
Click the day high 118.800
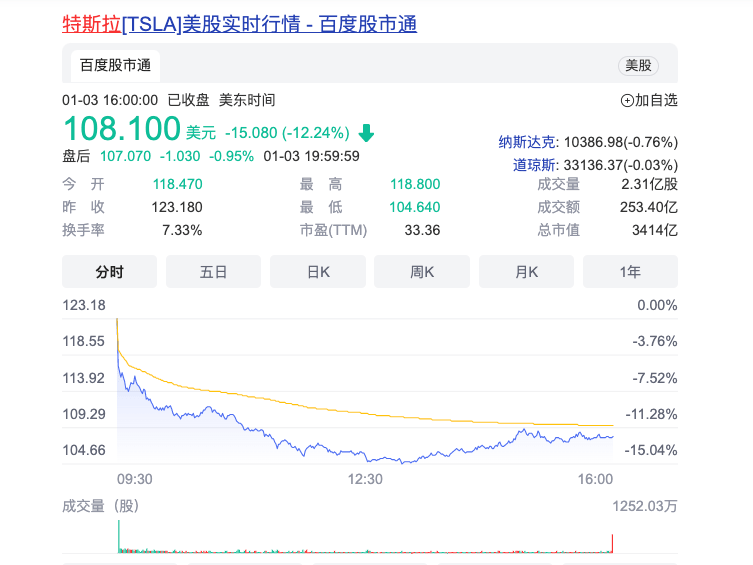[415, 184]
